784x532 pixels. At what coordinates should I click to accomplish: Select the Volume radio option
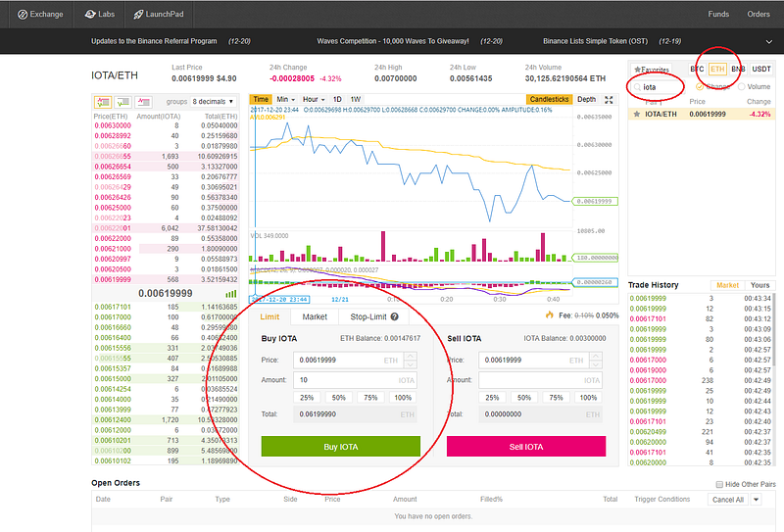click(742, 86)
